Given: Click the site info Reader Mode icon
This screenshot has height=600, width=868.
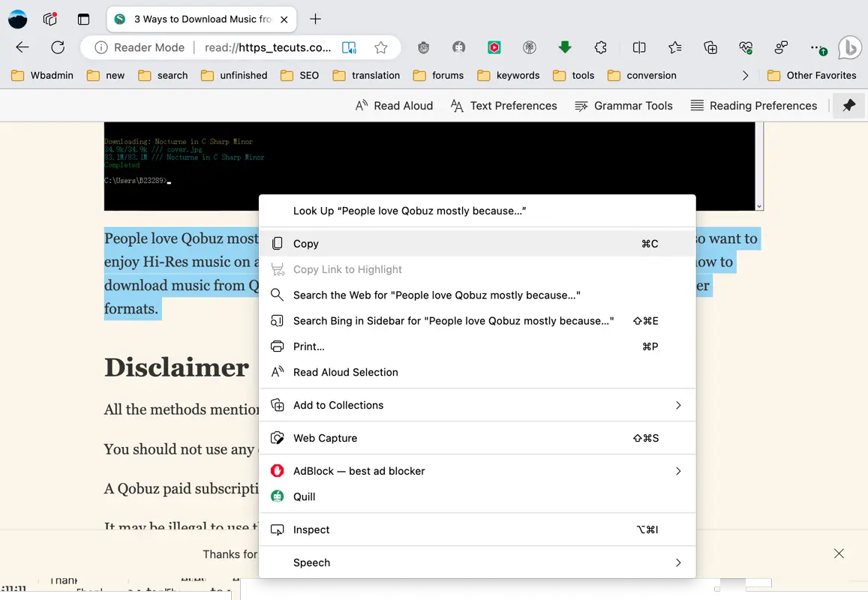Looking at the screenshot, I should pyautogui.click(x=101, y=47).
